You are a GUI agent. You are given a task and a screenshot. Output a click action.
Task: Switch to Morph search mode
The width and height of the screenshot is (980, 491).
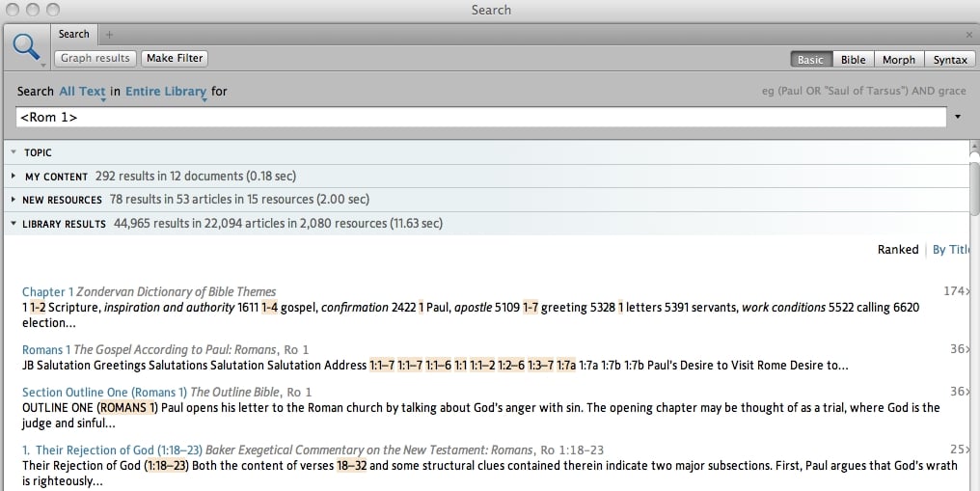pos(899,60)
